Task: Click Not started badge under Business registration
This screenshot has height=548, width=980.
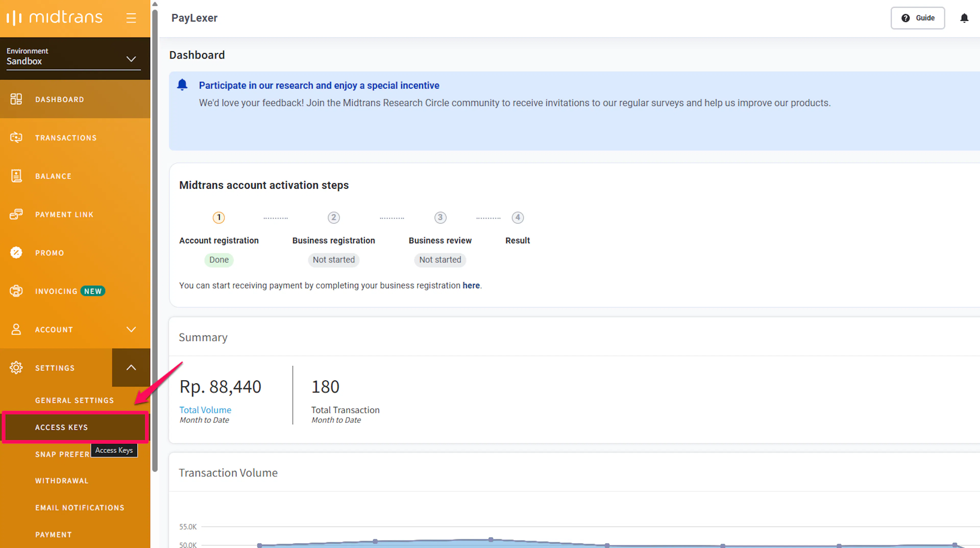Action: click(x=334, y=260)
